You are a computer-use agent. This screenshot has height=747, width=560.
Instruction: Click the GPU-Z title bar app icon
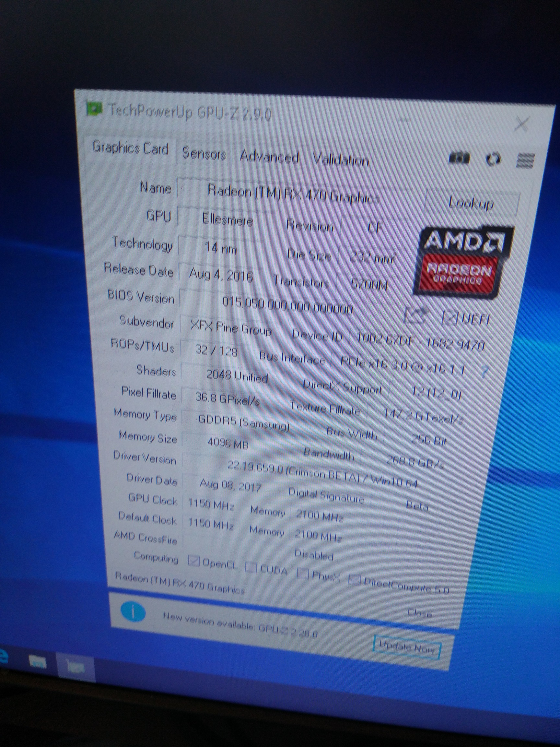(94, 108)
